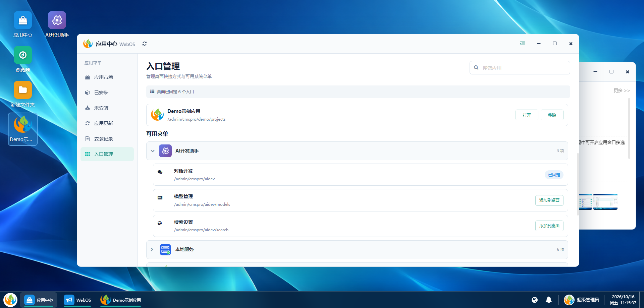Click the globe icon of 搜索设置
Viewport: 644px width, 308px height.
tap(160, 223)
